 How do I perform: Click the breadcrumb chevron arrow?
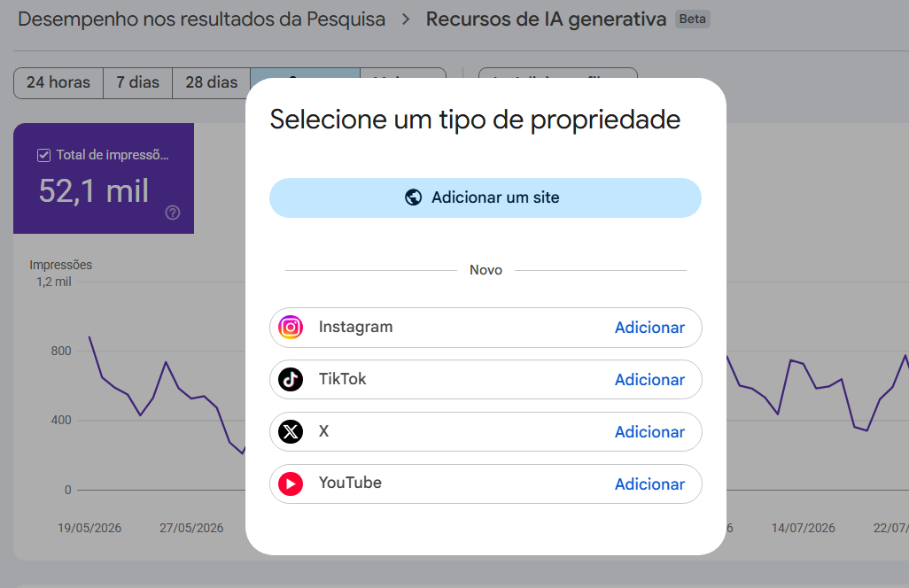point(406,19)
